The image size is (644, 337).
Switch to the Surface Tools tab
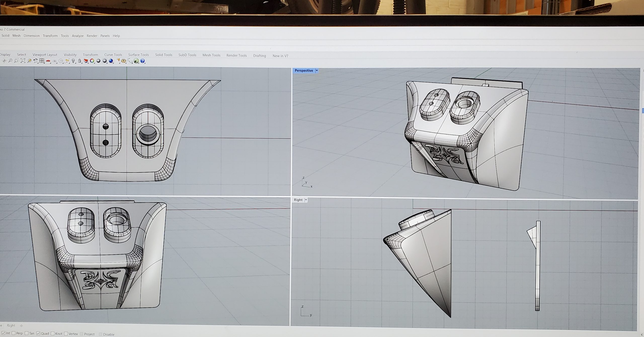point(138,55)
